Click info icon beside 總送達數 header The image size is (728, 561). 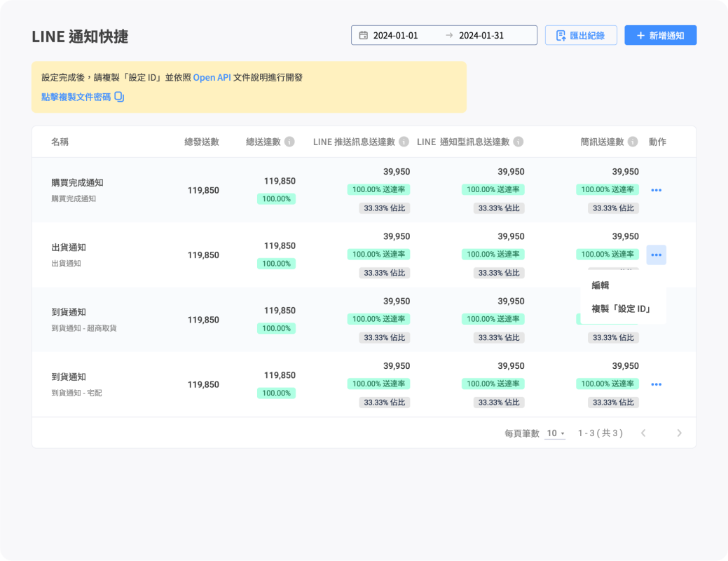coord(289,142)
